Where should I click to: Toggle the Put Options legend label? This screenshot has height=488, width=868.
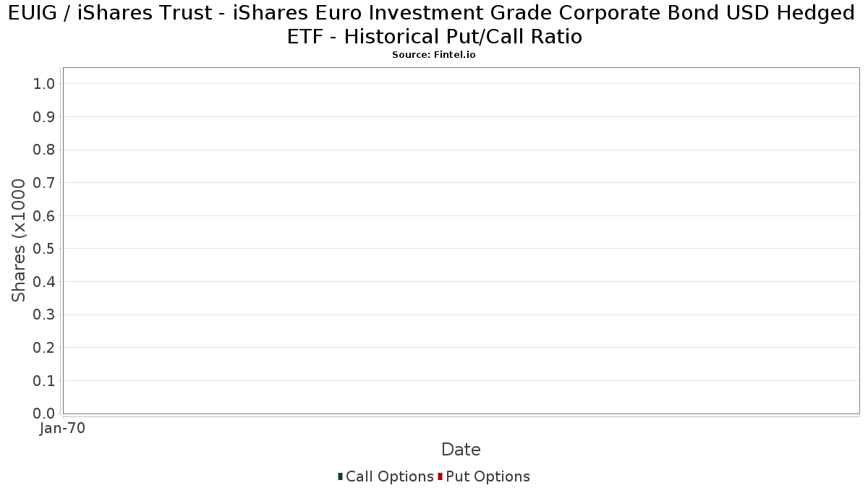click(x=488, y=476)
